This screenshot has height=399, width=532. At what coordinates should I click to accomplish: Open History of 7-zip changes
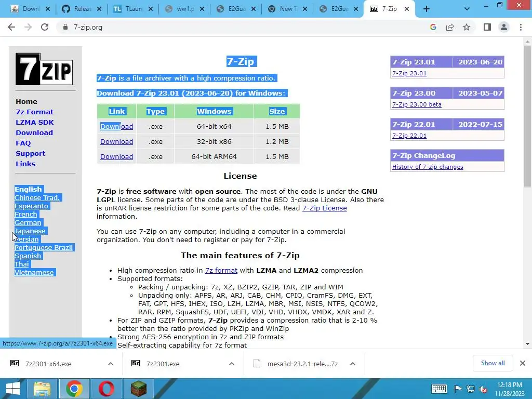[428, 167]
